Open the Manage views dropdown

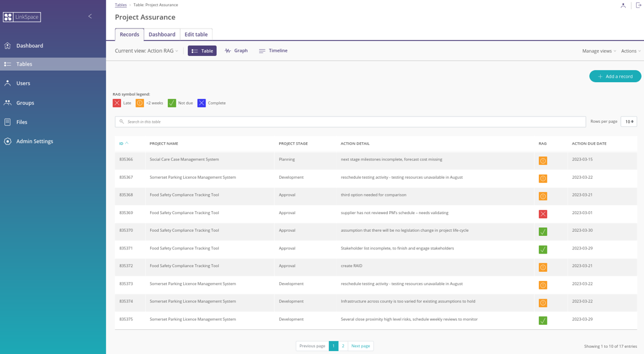pos(599,51)
